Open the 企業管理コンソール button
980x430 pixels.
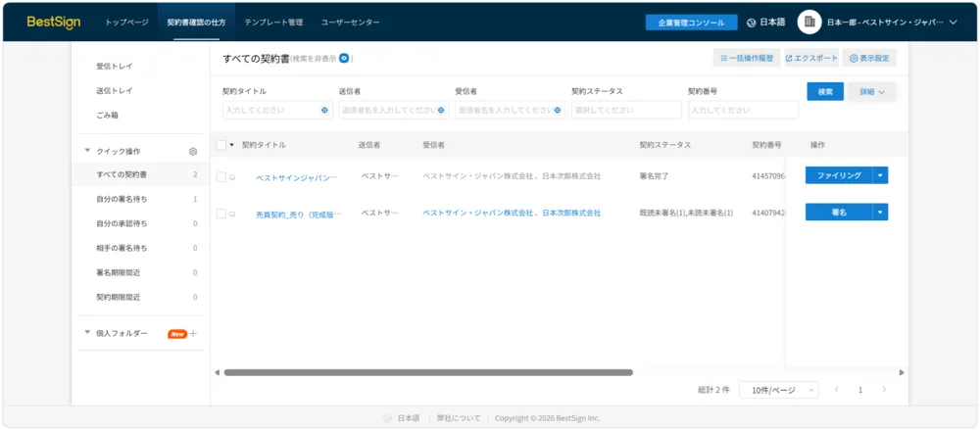pos(691,23)
